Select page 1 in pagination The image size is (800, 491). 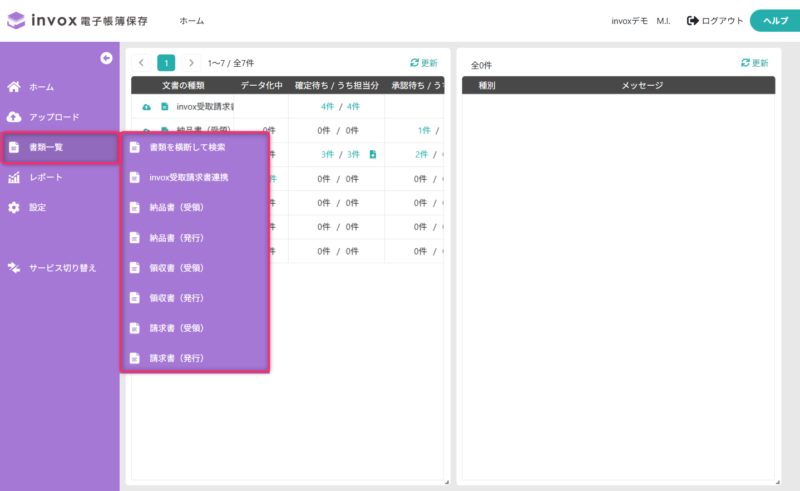click(x=166, y=63)
